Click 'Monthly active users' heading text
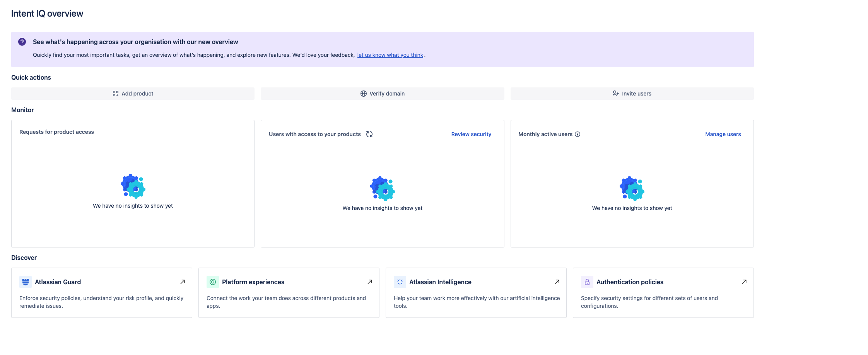Screen dimensions: 868x355 [x=545, y=134]
